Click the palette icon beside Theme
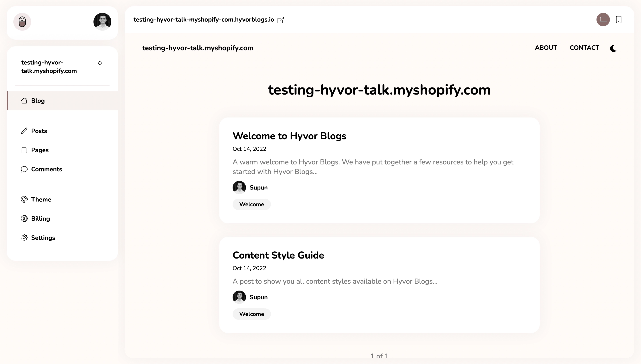The height and width of the screenshot is (364, 641). click(x=24, y=200)
